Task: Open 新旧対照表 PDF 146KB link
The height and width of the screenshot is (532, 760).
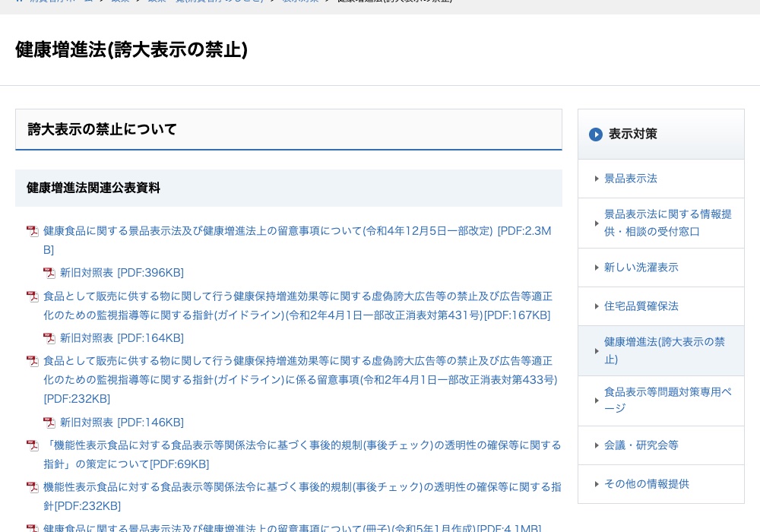Action: coord(122,423)
